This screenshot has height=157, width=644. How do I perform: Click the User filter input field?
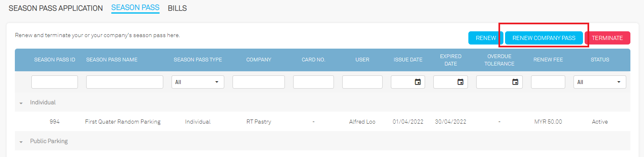pos(362,82)
